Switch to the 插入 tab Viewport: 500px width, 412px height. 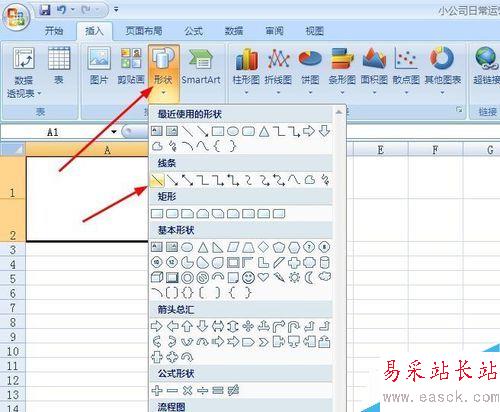(x=94, y=31)
